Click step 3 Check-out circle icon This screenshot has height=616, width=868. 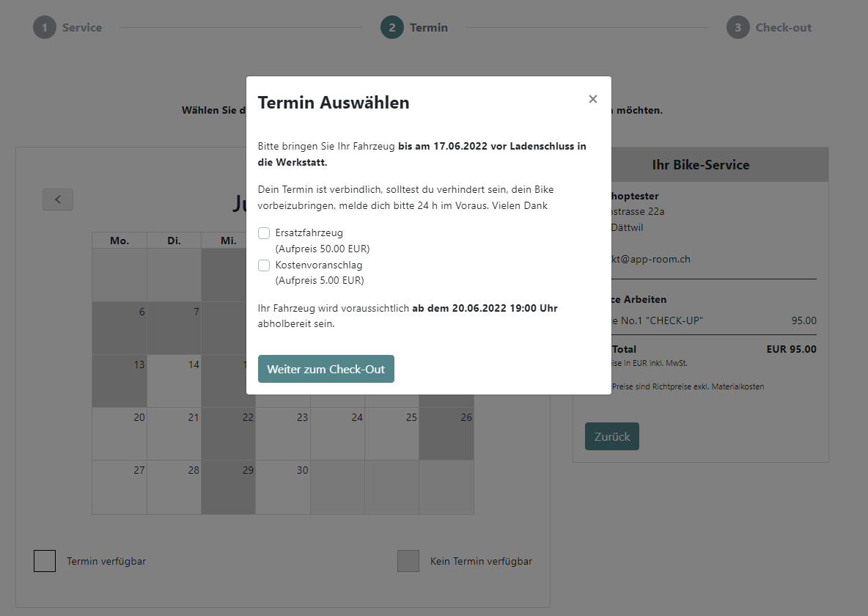point(738,28)
